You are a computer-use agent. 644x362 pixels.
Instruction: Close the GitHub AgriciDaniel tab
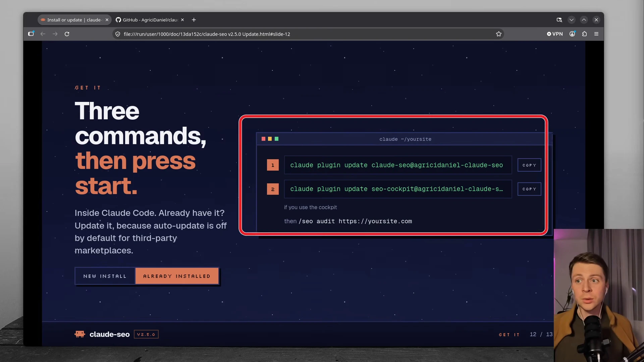[182, 20]
